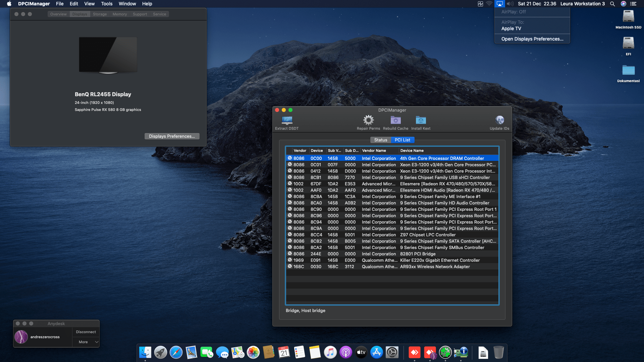Select the PCI List segment

point(402,140)
